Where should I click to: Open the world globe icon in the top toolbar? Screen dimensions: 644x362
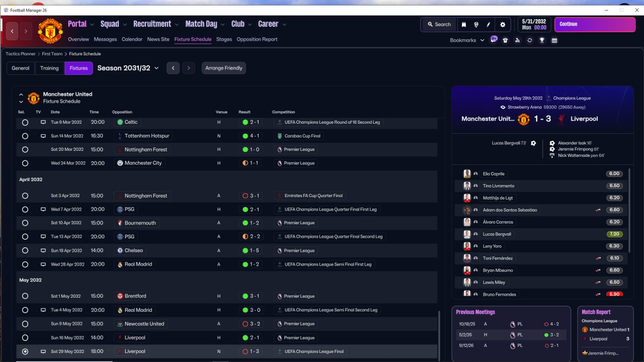click(x=476, y=25)
